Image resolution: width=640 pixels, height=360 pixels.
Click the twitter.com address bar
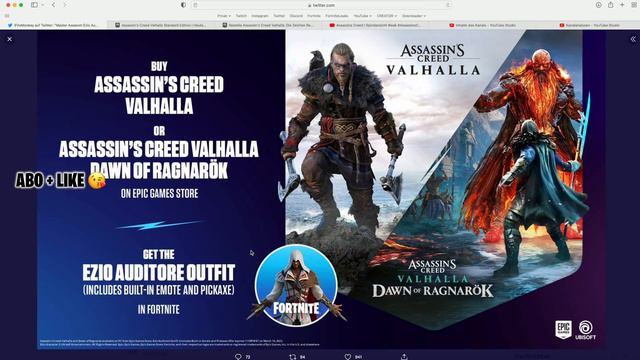pyautogui.click(x=322, y=5)
